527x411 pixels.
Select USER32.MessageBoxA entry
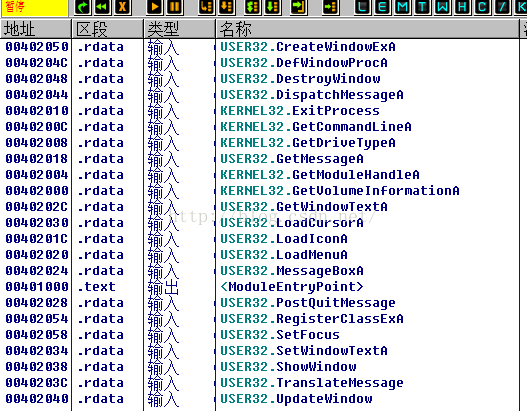tap(292, 271)
